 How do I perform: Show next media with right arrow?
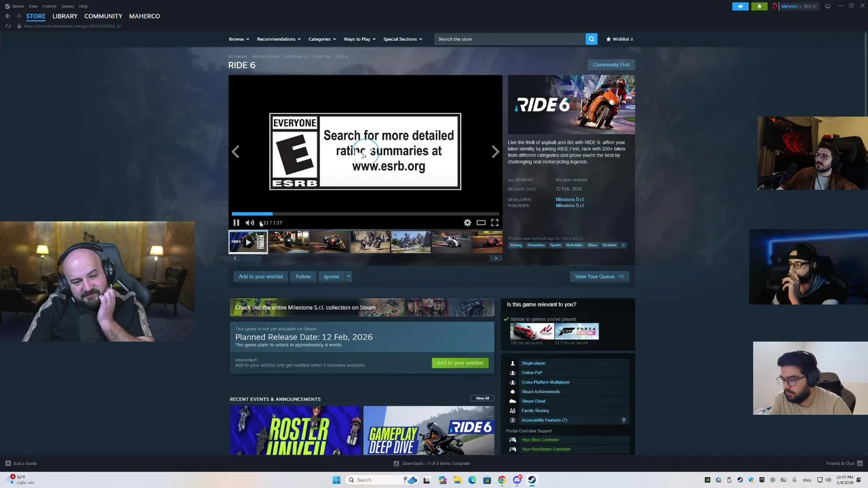pyautogui.click(x=495, y=152)
